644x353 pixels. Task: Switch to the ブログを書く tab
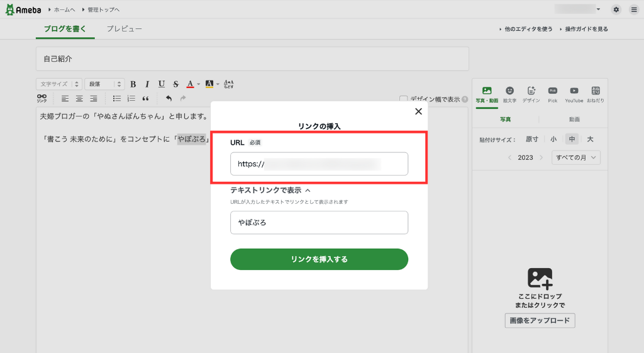[65, 29]
